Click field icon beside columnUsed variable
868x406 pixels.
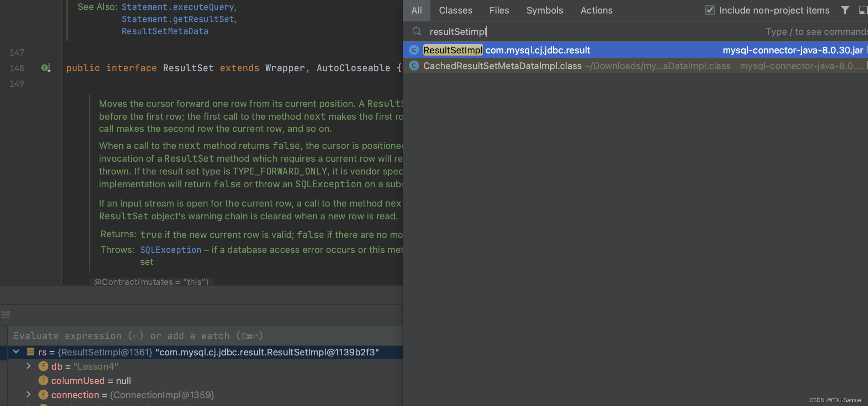coord(43,380)
